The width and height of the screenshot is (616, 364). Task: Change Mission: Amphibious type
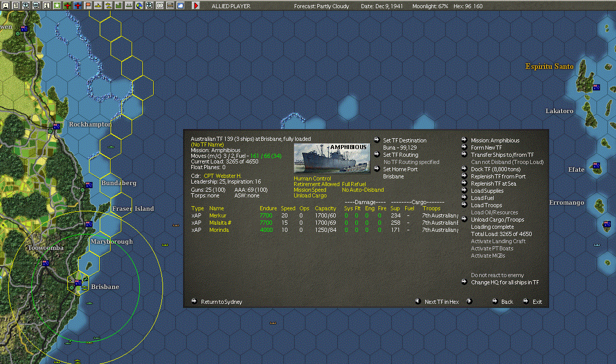tap(495, 140)
